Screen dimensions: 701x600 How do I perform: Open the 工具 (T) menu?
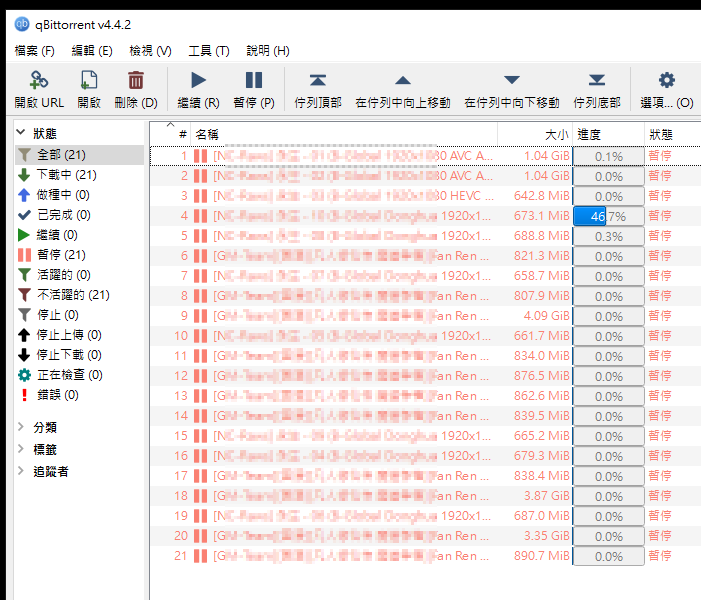click(x=209, y=51)
